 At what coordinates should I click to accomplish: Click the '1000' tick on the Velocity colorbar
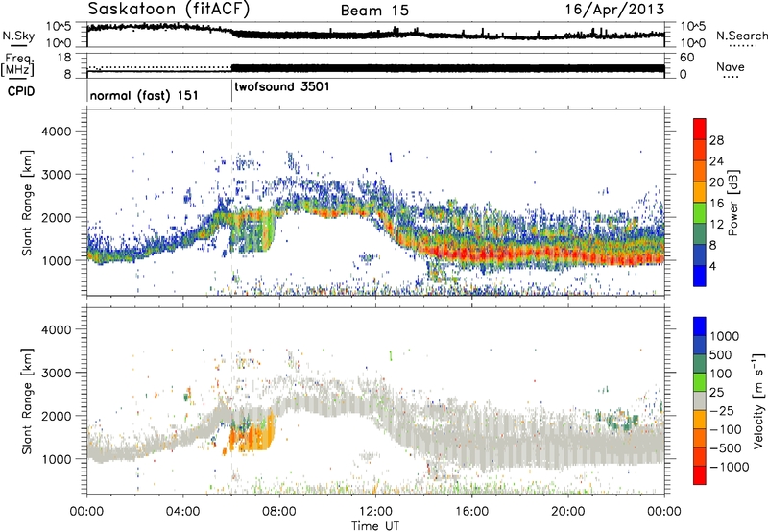click(724, 336)
